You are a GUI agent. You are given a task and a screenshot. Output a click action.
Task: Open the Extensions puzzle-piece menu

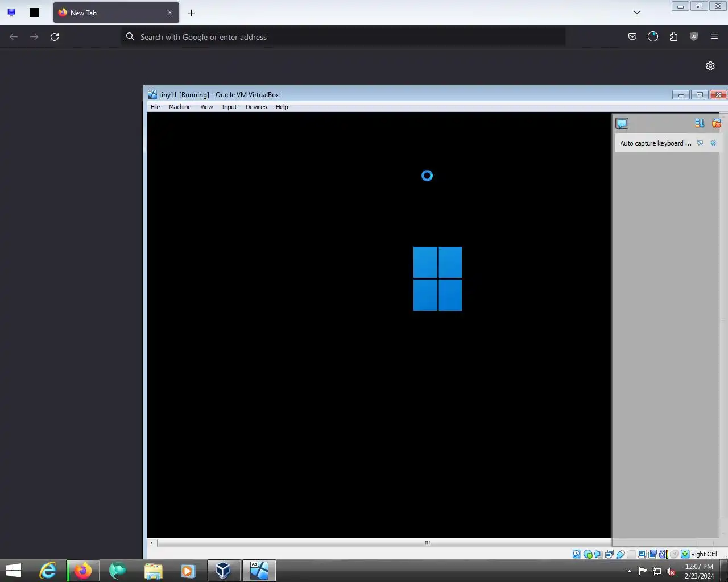673,37
